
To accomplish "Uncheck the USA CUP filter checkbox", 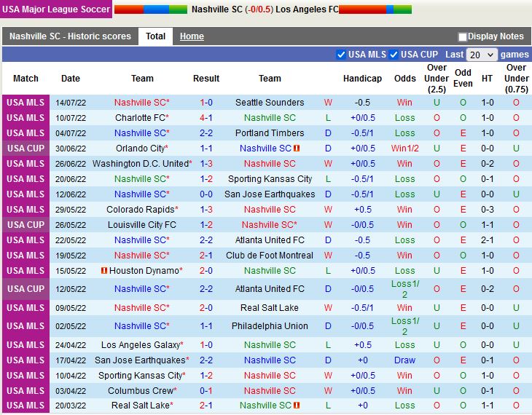I will tap(394, 55).
